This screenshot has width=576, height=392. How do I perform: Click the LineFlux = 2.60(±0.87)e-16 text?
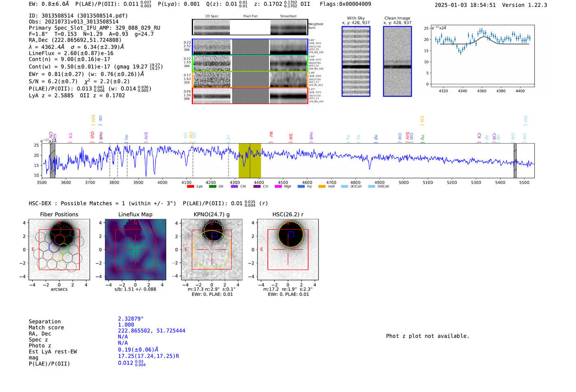tap(71, 53)
